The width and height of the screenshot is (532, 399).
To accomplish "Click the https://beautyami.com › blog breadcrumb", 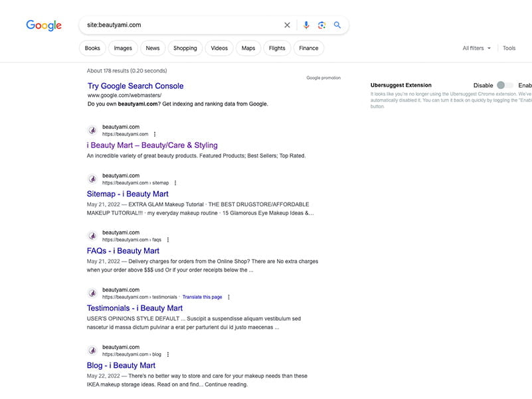I will click(132, 355).
